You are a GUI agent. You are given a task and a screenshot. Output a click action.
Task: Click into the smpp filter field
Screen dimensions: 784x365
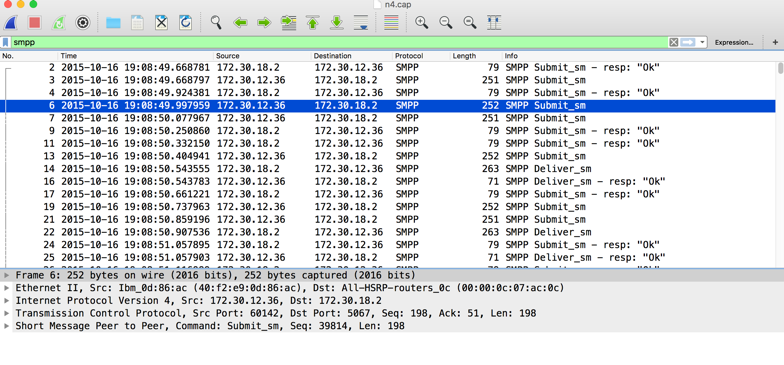pos(339,42)
